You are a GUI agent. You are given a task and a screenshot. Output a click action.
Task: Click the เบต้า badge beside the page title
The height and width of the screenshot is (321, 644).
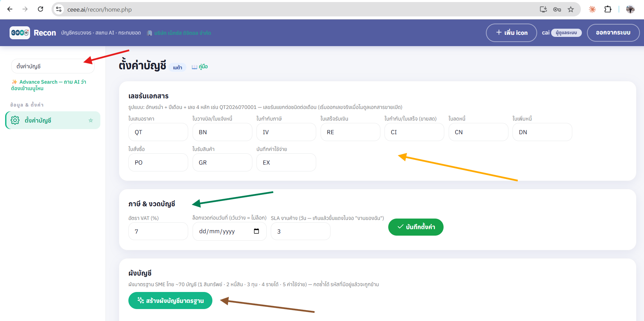pyautogui.click(x=178, y=68)
